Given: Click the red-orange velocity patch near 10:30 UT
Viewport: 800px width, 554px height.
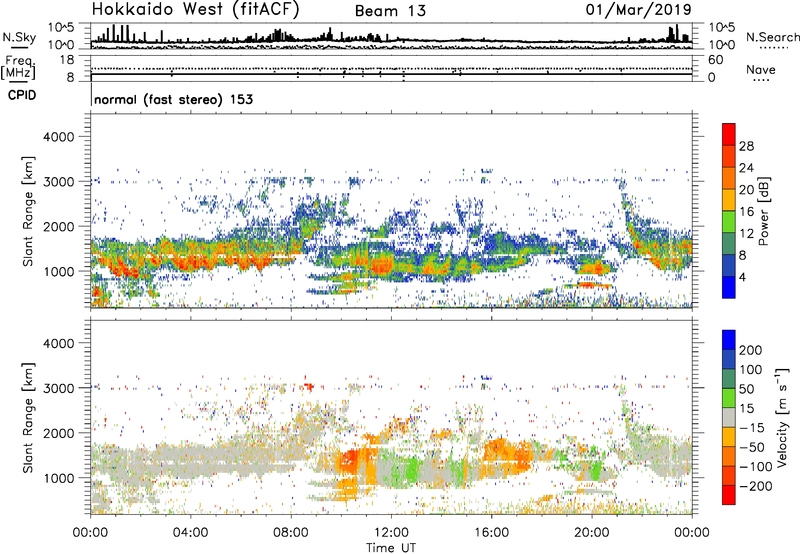Looking at the screenshot, I should click(350, 460).
